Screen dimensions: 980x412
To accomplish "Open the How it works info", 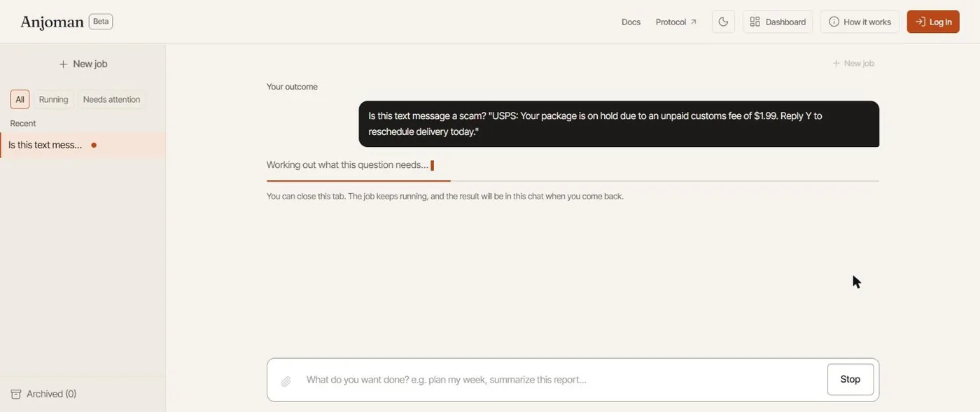I will tap(860, 22).
